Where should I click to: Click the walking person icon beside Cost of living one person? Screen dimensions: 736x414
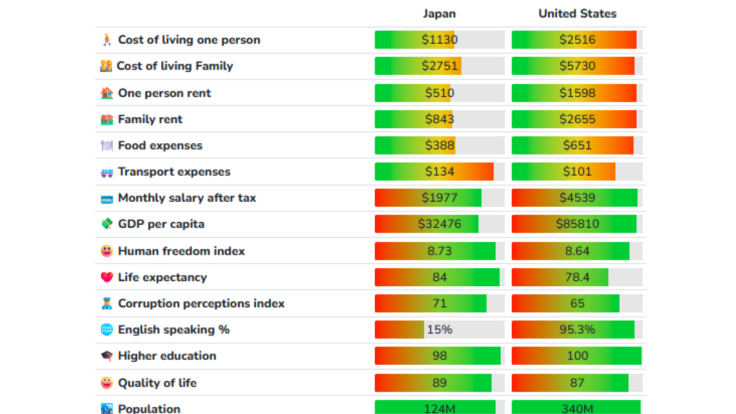coord(106,40)
